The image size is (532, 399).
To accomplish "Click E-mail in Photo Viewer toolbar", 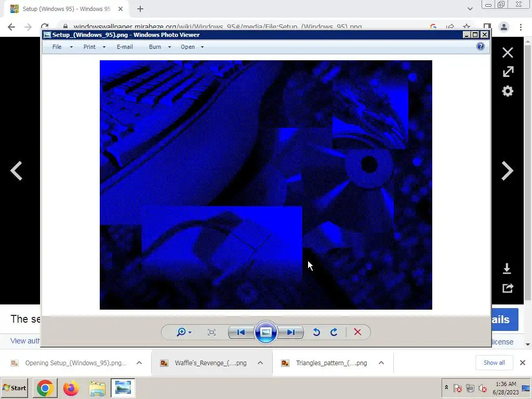I will point(125,47).
